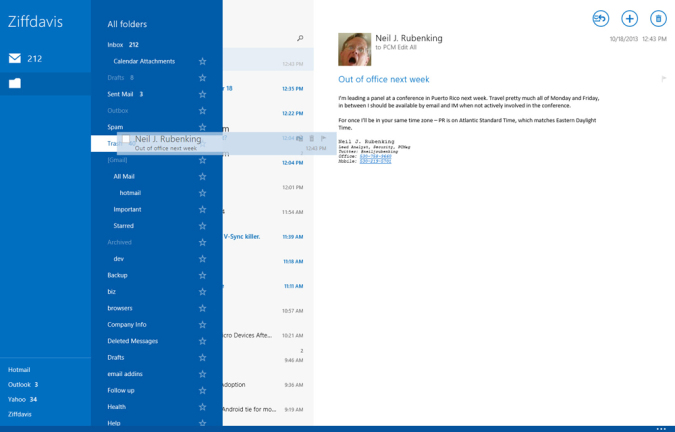Open mail inbox envelope icon showing 212

pyautogui.click(x=15, y=58)
